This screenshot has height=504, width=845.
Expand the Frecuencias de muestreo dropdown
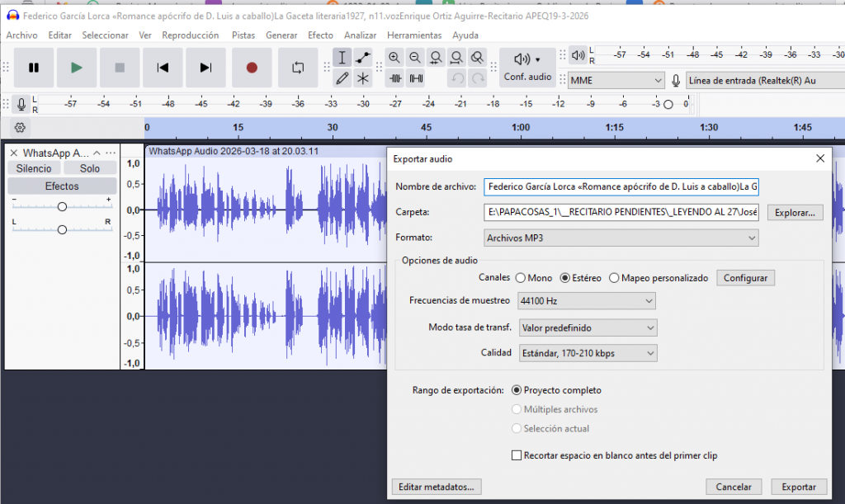[587, 301]
